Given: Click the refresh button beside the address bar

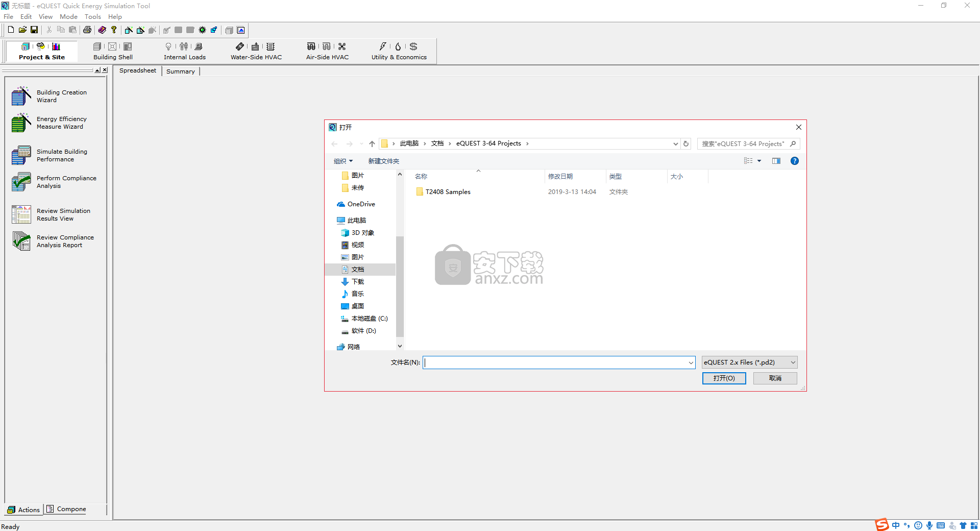Looking at the screenshot, I should click(686, 143).
